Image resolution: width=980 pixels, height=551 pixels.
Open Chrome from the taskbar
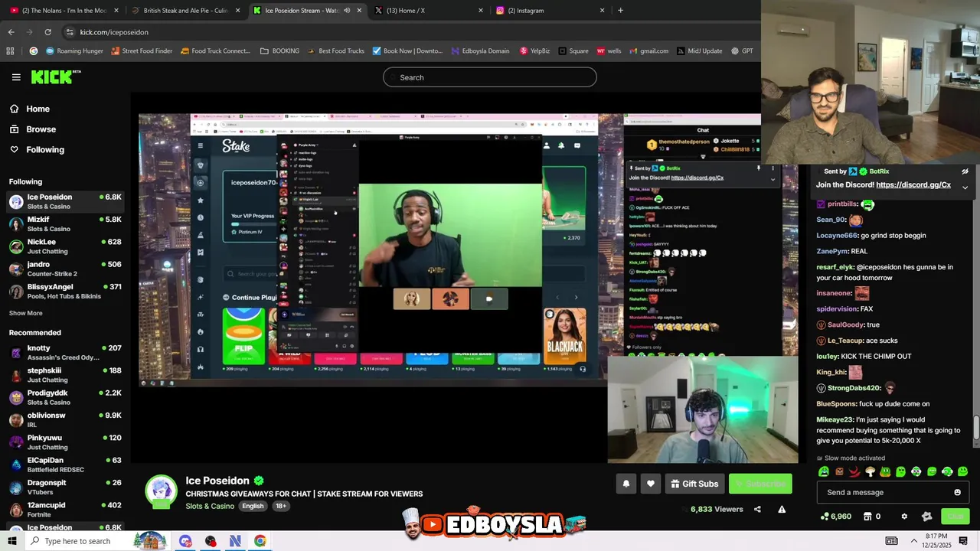pyautogui.click(x=260, y=541)
